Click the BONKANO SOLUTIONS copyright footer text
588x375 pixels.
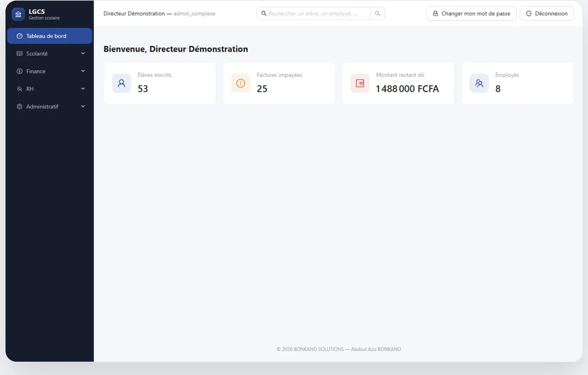tap(339, 349)
